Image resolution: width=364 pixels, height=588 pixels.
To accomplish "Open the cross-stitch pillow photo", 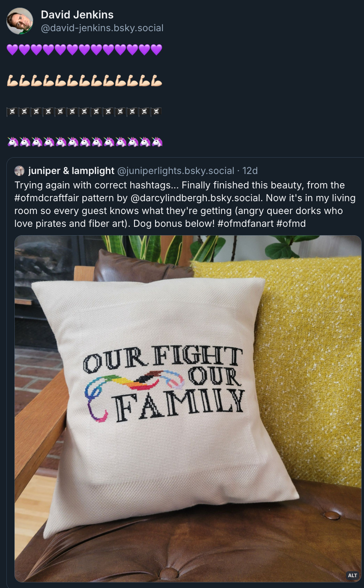I will 188,409.
